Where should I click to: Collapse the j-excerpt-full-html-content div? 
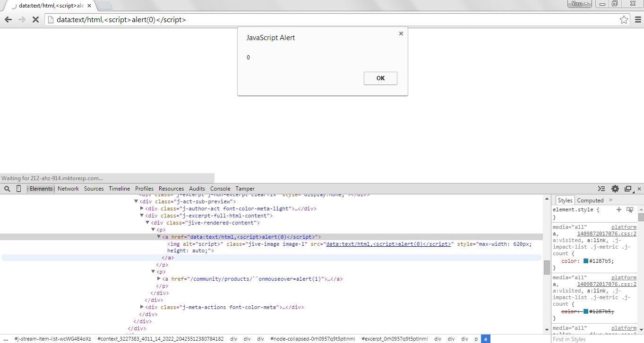[142, 216]
